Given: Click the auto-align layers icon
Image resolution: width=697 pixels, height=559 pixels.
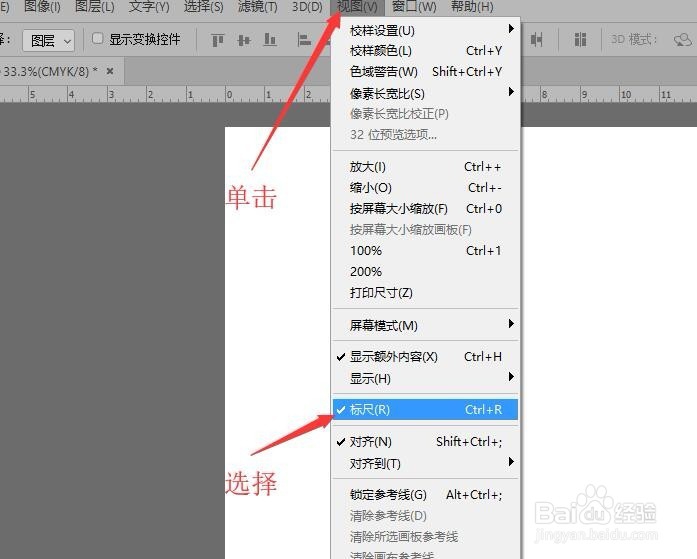Looking at the screenshot, I should (x=580, y=40).
